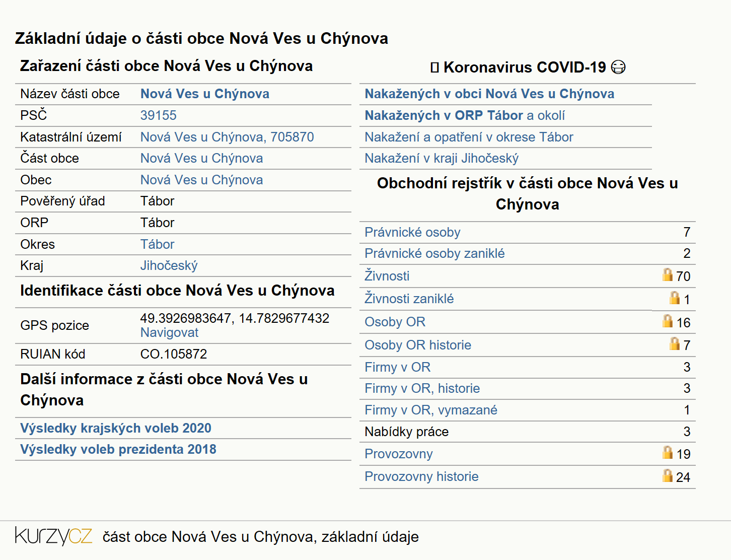Click the lock icon next to Živnosti zaniklé
The height and width of the screenshot is (560, 731).
[675, 298]
